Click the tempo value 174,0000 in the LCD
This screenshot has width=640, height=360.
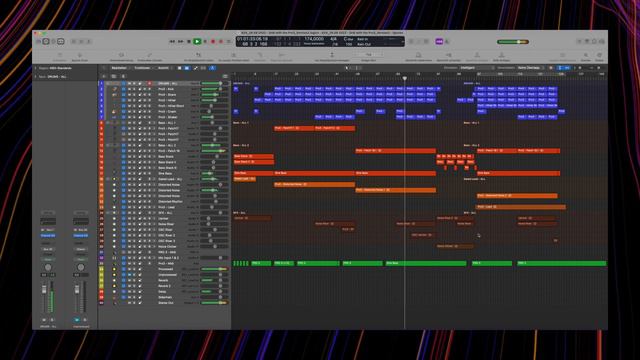click(314, 39)
